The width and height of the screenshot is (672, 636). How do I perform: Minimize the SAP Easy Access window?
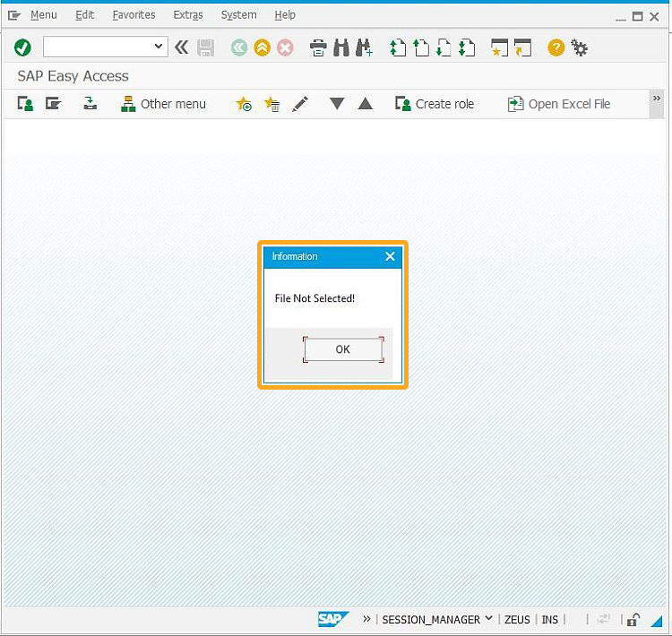(x=621, y=18)
